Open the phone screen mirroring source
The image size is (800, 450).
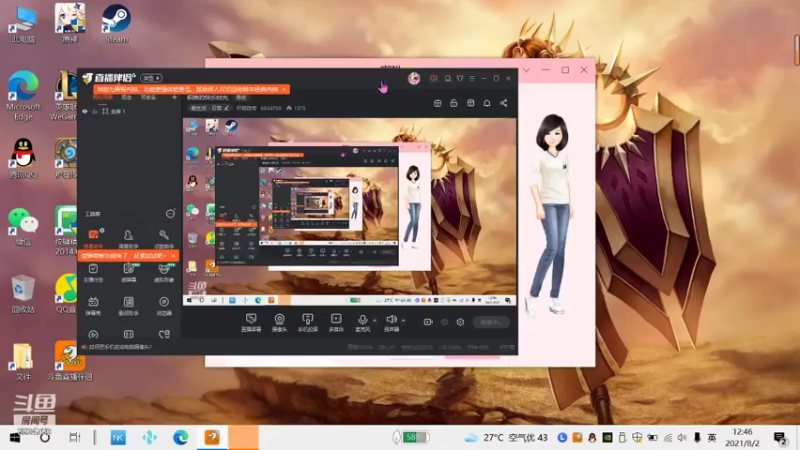(308, 323)
